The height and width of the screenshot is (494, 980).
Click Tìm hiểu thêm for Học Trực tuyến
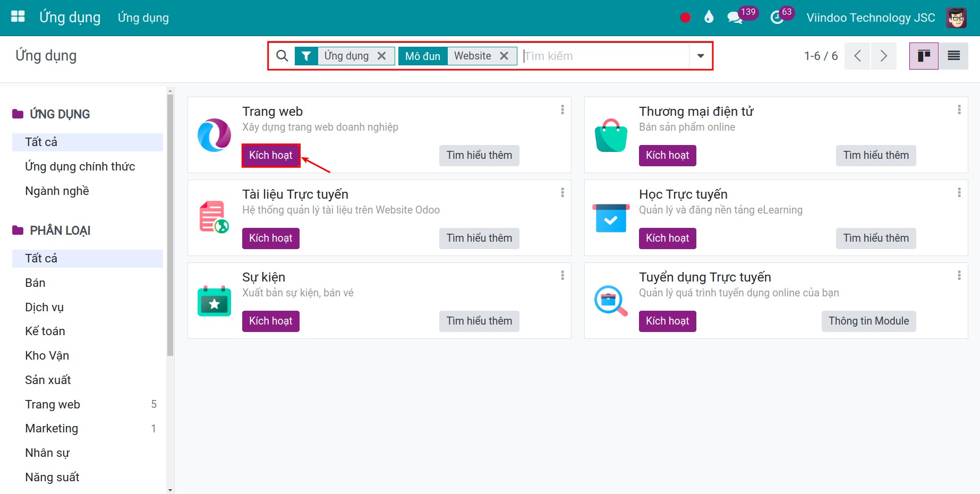tap(876, 238)
